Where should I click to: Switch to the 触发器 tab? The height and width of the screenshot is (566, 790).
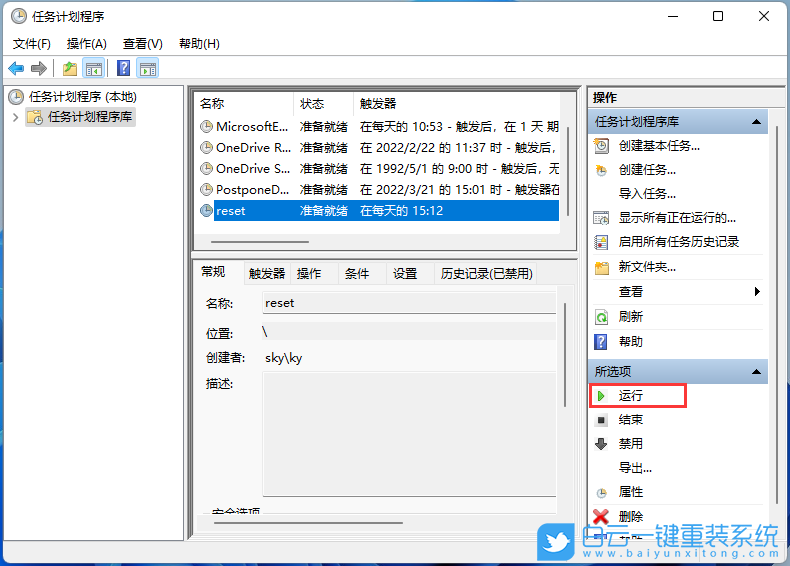pyautogui.click(x=267, y=274)
